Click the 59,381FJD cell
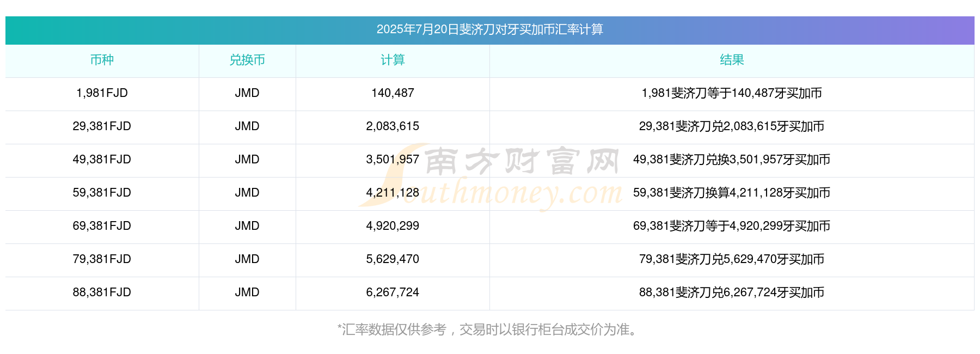This screenshot has height=354, width=980. (x=102, y=193)
